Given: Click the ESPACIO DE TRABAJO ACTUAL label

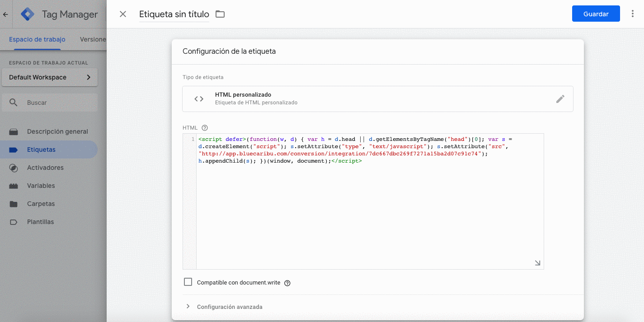Looking at the screenshot, I should (x=49, y=63).
